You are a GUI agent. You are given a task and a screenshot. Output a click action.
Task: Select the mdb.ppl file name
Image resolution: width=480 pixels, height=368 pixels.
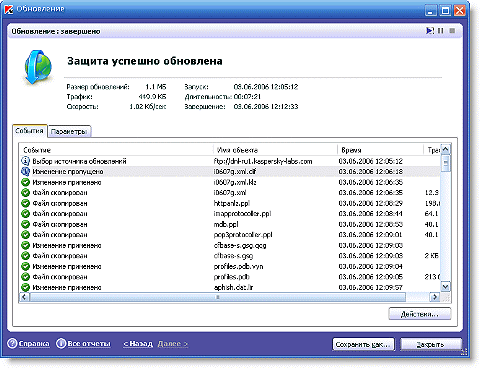[x=226, y=224]
